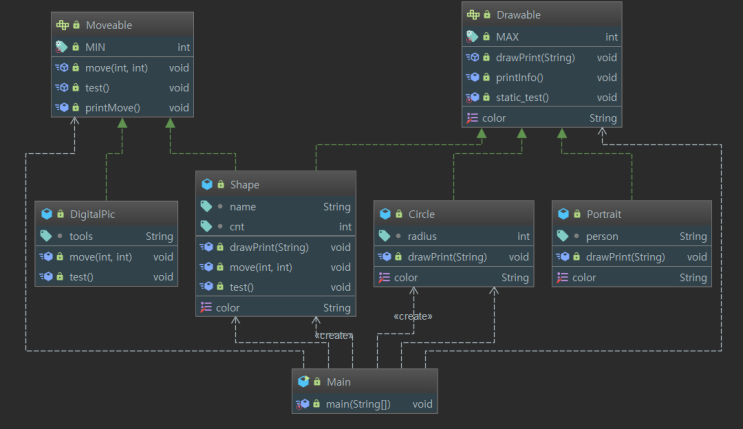Click the «create» label below Circle
743x429 pixels.
413,315
